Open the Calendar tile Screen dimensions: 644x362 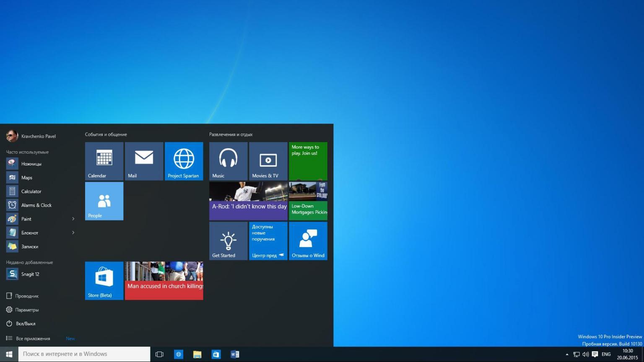(x=104, y=161)
